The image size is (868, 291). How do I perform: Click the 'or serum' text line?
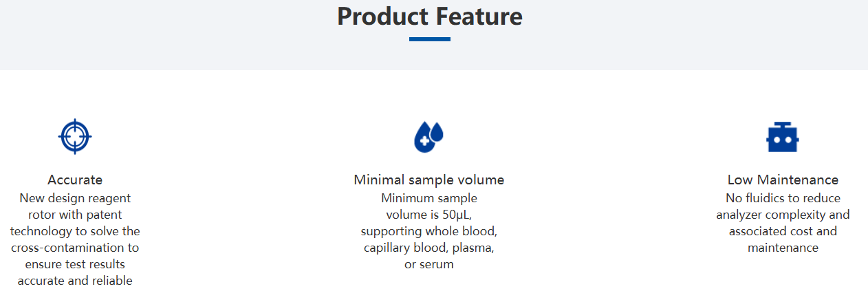[429, 264]
